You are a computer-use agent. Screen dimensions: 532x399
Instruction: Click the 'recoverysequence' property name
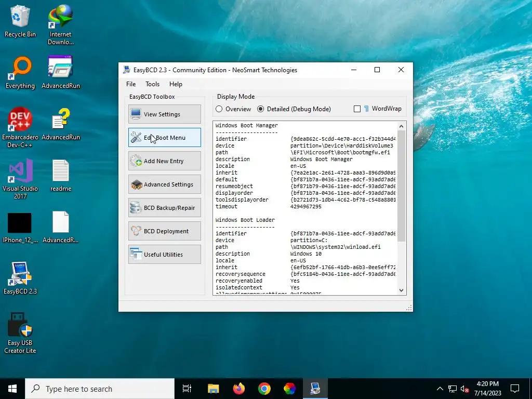(x=241, y=274)
